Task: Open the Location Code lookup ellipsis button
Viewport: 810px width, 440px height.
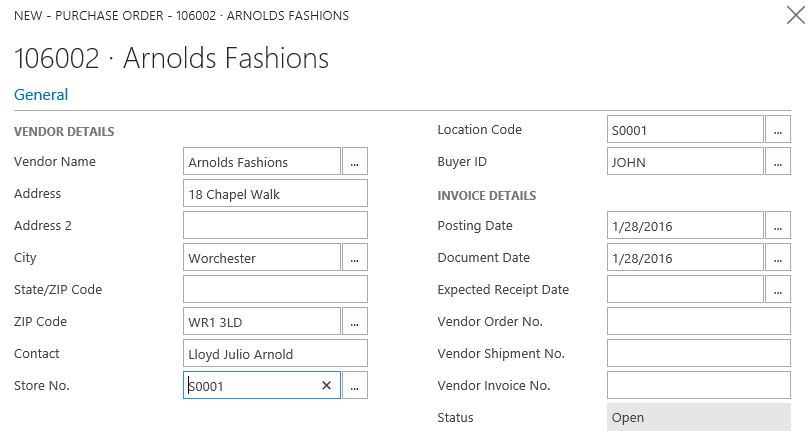Action: coord(778,129)
